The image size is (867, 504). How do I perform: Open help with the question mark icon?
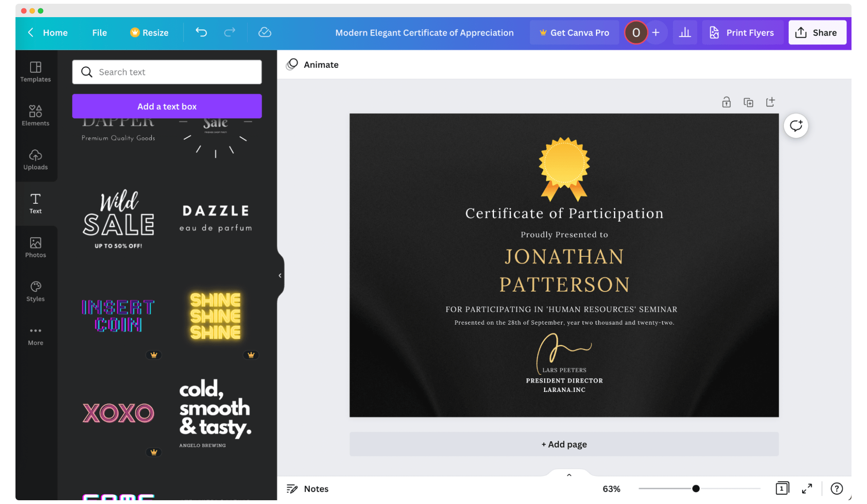[x=836, y=488]
